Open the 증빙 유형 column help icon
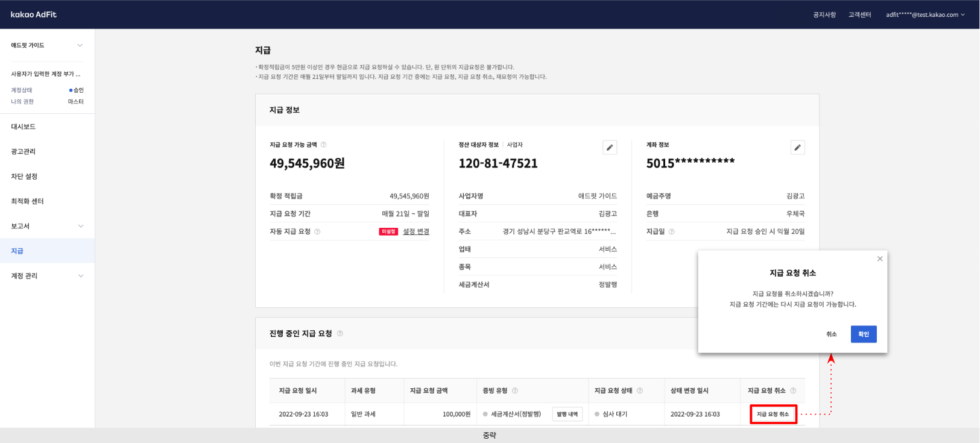 [515, 391]
